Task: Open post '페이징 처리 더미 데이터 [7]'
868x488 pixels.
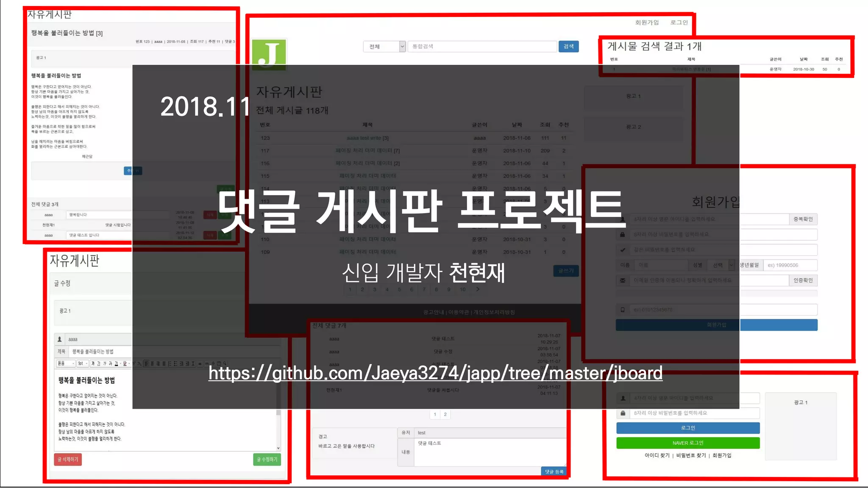Action: click(x=367, y=151)
